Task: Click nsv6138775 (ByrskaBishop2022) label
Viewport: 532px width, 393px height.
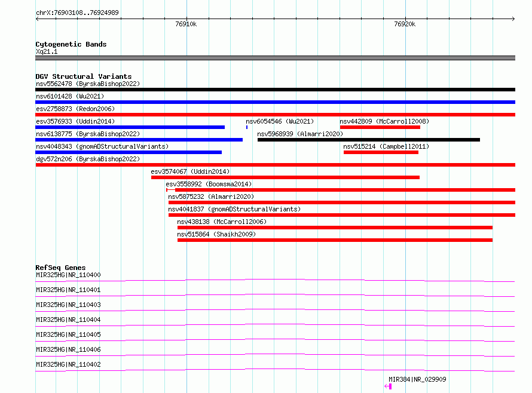Action: (x=88, y=134)
